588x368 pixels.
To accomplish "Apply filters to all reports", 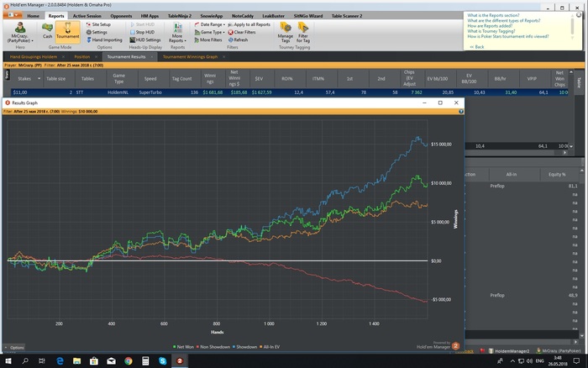I will click(x=249, y=24).
